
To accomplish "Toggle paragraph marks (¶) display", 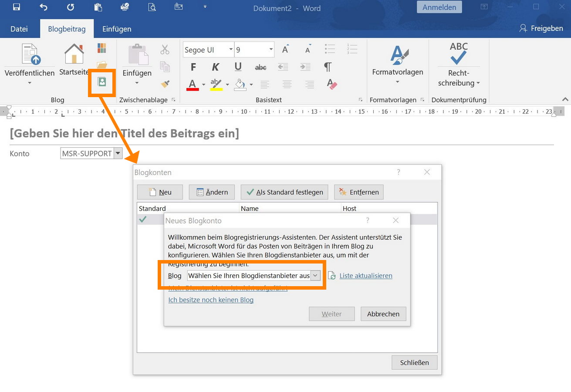I will 328,67.
